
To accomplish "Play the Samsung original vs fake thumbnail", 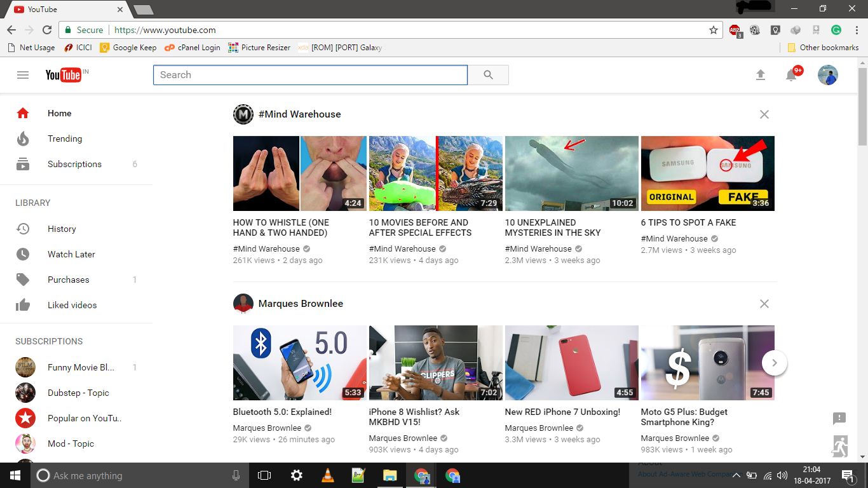I will point(708,173).
